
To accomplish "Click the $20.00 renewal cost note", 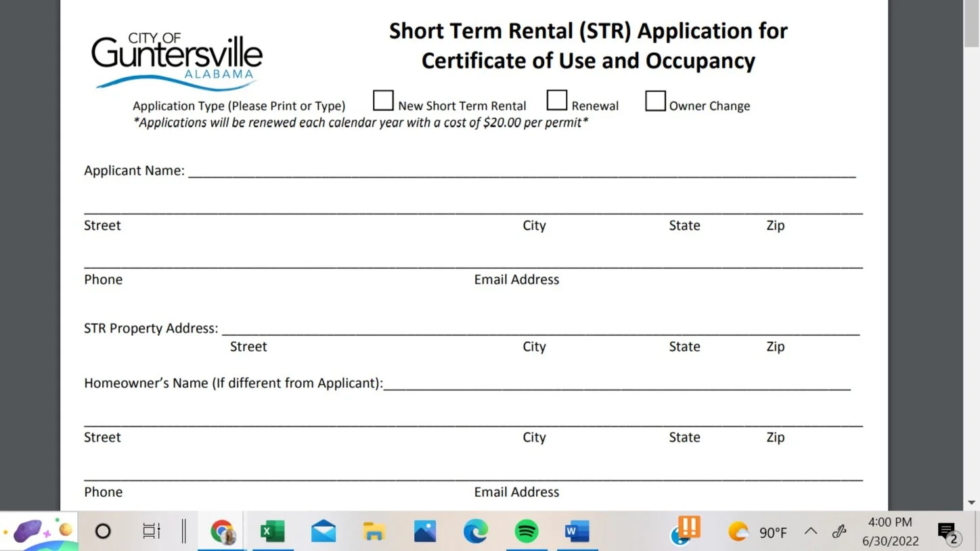I will click(361, 123).
